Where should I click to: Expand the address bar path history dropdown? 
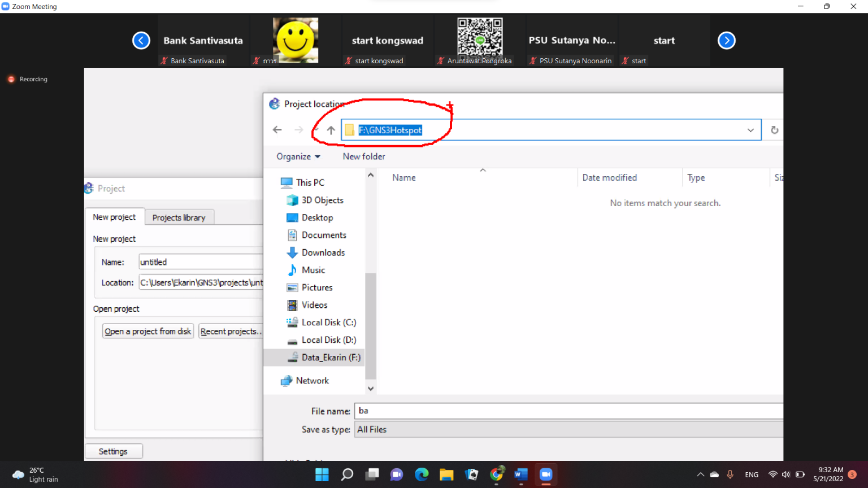click(750, 130)
